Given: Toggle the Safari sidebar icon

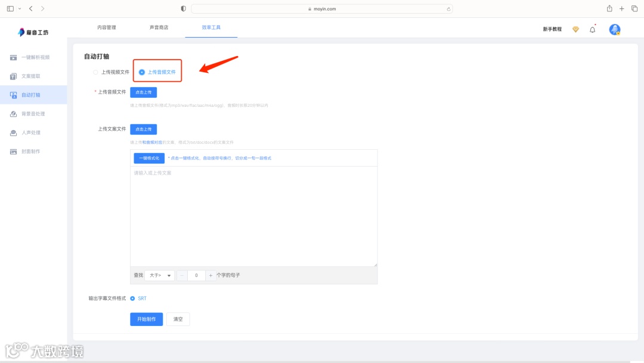Looking at the screenshot, I should [11, 8].
